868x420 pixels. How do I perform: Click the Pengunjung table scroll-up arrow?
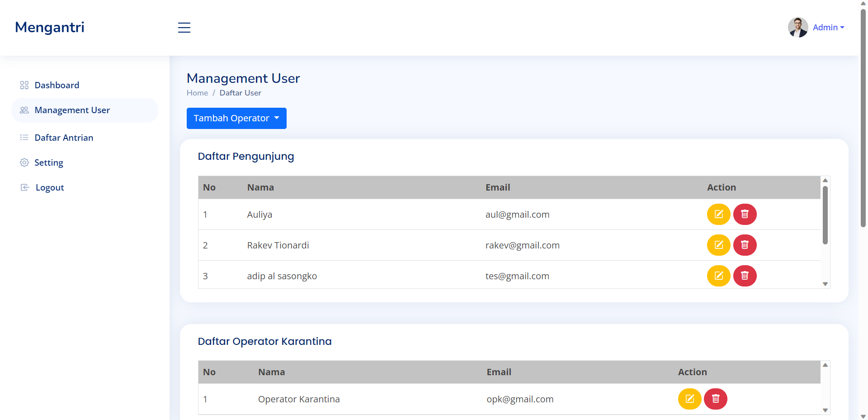click(x=825, y=180)
